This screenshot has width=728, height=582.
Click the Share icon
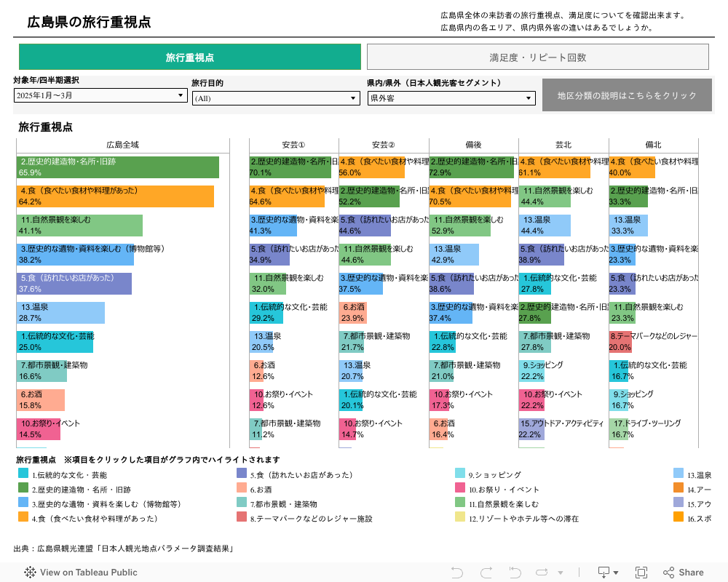pyautogui.click(x=684, y=573)
